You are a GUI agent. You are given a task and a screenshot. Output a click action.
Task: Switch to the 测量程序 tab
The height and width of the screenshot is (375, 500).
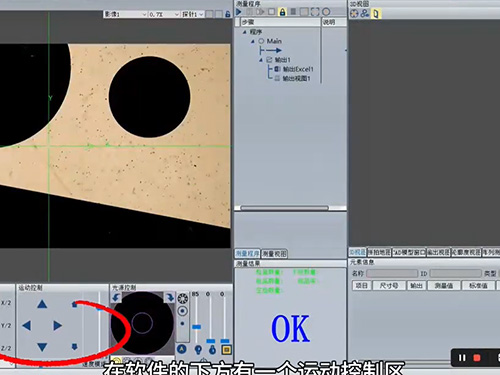pyautogui.click(x=247, y=254)
